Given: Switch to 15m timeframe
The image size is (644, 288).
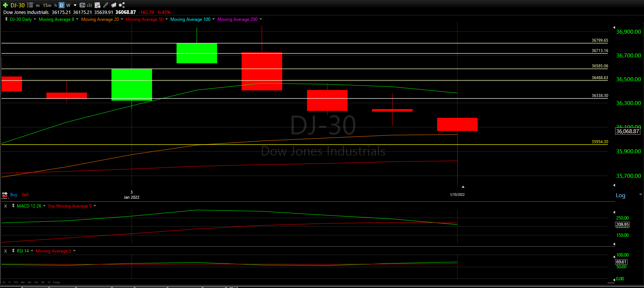Looking at the screenshot, I should pyautogui.click(x=47, y=5).
